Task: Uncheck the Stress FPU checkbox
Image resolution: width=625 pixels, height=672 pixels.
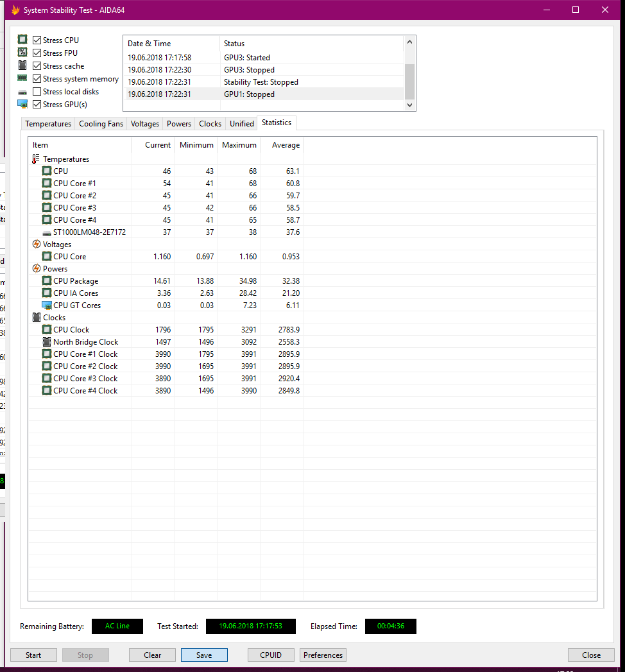Action: tap(37, 53)
